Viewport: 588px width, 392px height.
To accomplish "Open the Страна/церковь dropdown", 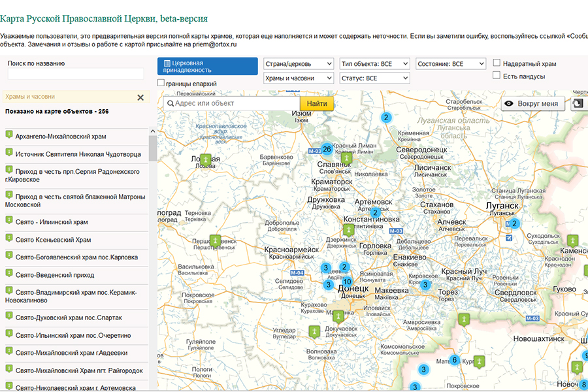I will coord(299,64).
